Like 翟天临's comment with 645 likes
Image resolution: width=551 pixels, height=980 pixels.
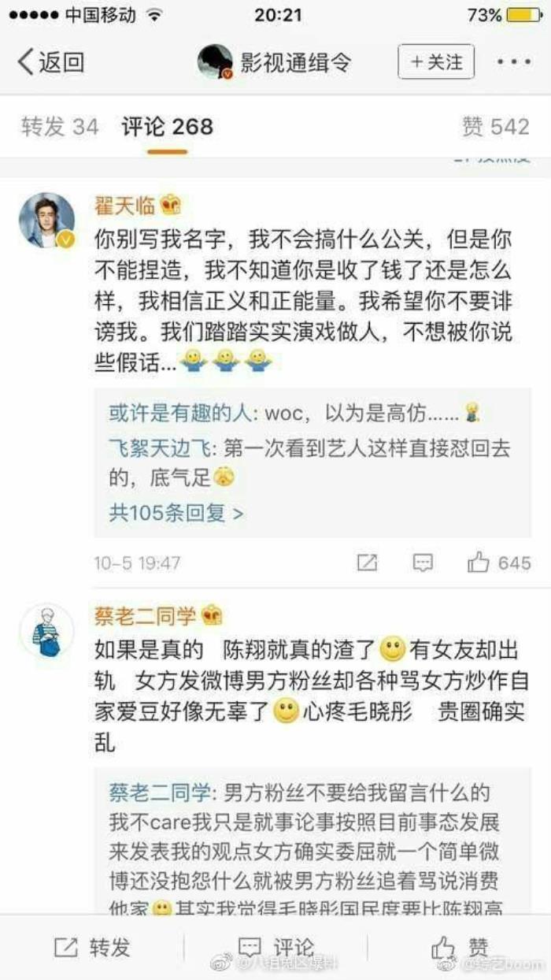[x=499, y=562]
